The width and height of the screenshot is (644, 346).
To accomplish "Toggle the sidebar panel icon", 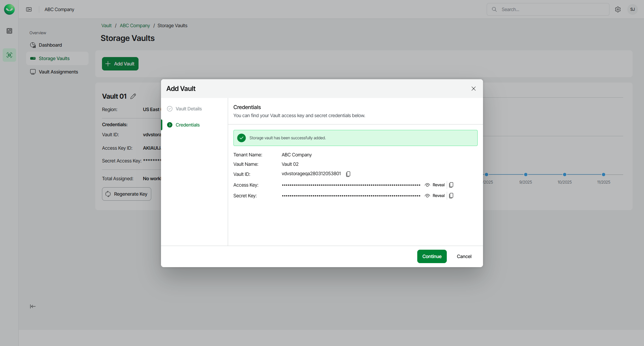I will click(x=29, y=9).
